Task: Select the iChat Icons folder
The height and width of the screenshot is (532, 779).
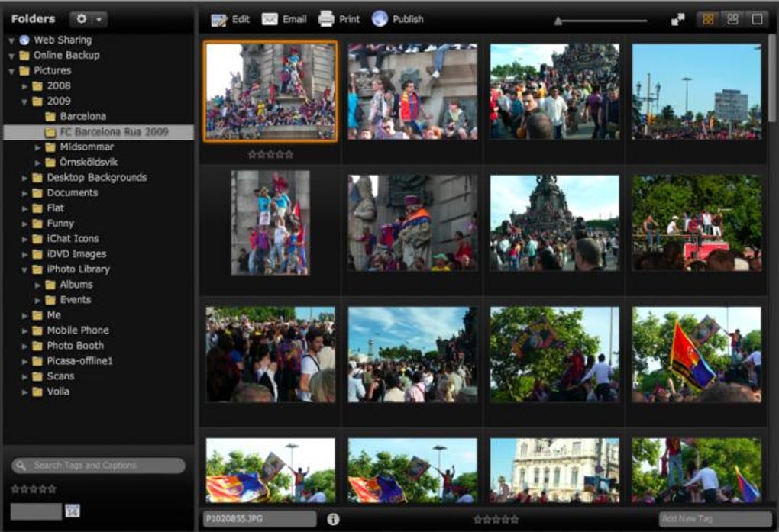Action: pyautogui.click(x=65, y=239)
